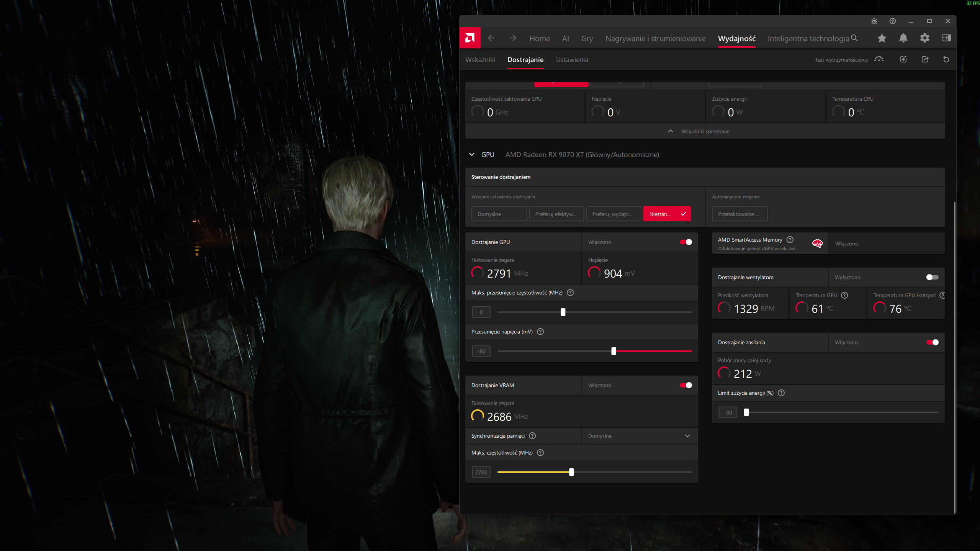Open help question mark in title bar
980x551 pixels.
[893, 21]
